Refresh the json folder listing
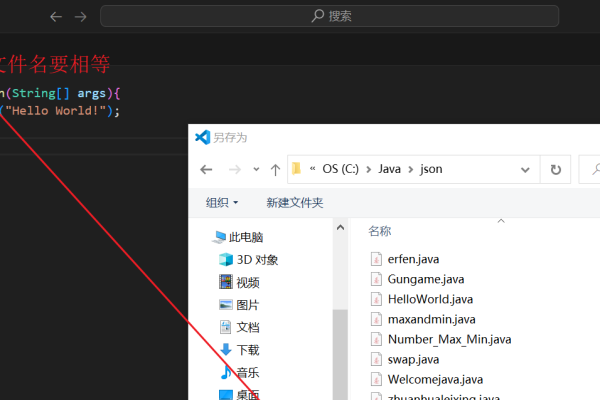Image resolution: width=600 pixels, height=400 pixels. point(556,169)
